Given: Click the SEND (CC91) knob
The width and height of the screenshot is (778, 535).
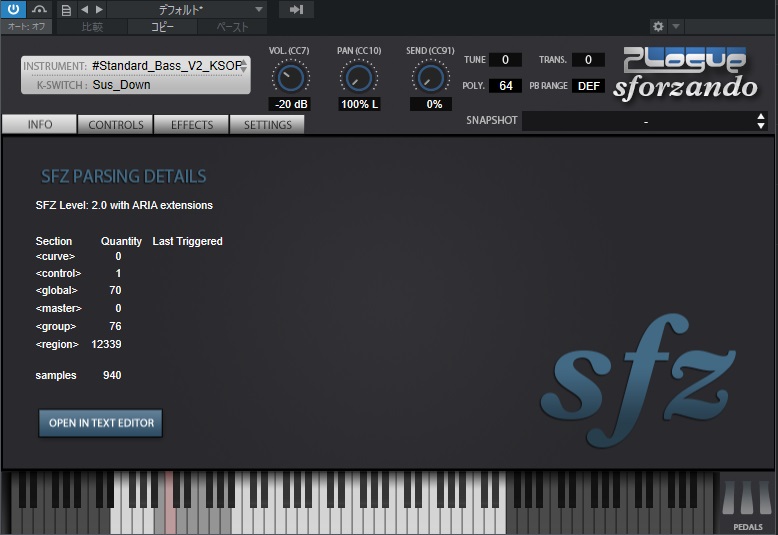Looking at the screenshot, I should click(430, 76).
